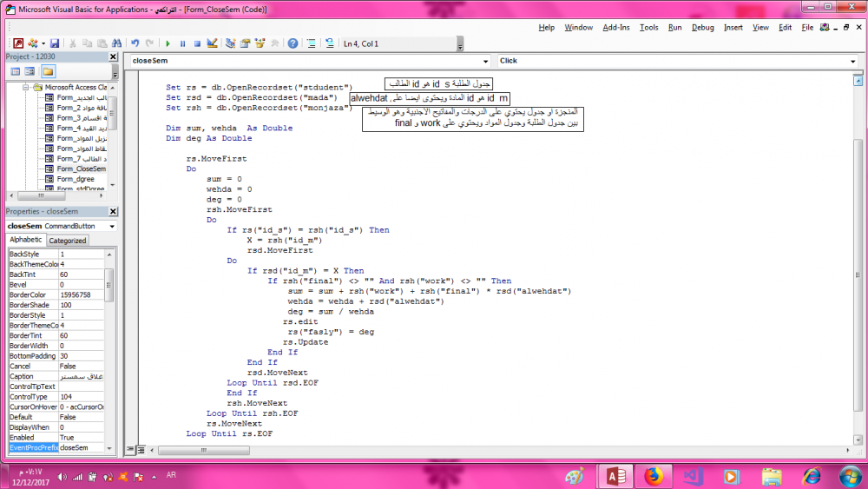Open the closeSem object dropdown in code window
Viewport: 868px width, 489px height.
485,62
